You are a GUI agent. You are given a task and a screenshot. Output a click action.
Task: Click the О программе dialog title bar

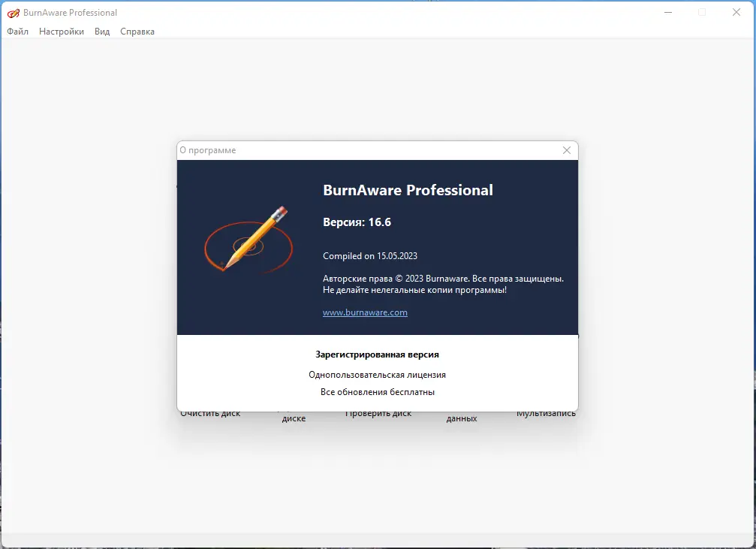pyautogui.click(x=375, y=150)
